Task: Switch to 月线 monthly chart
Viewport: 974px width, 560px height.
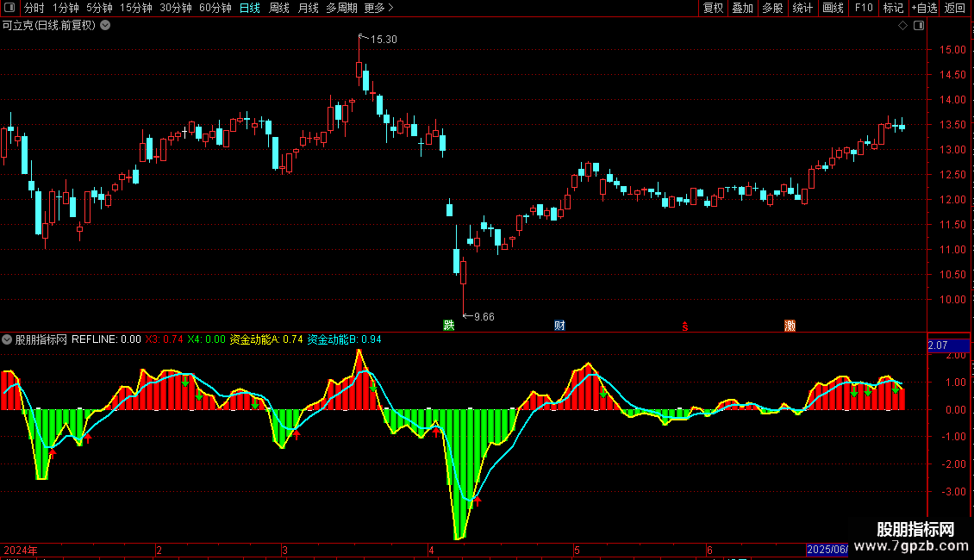Action: [x=308, y=8]
